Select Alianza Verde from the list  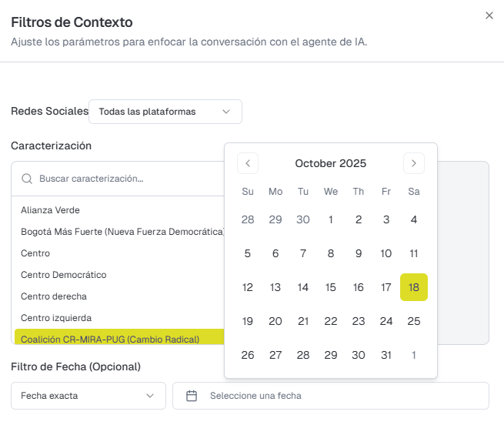pos(51,210)
